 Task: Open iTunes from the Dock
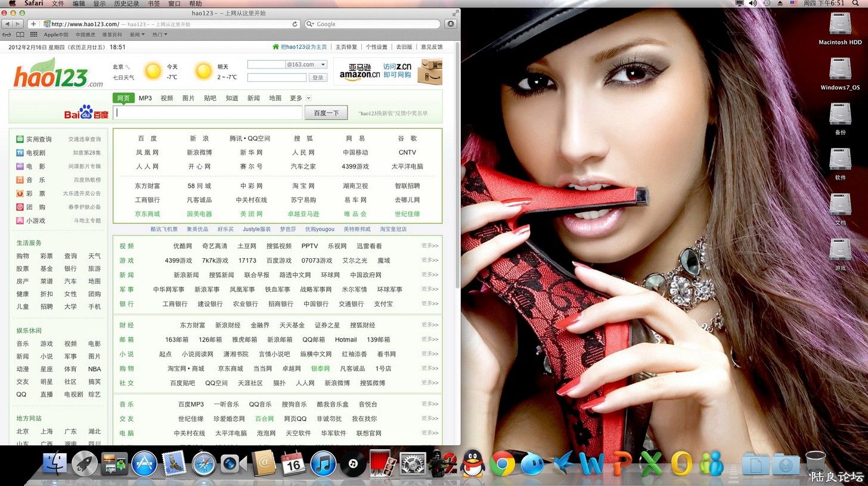324,464
